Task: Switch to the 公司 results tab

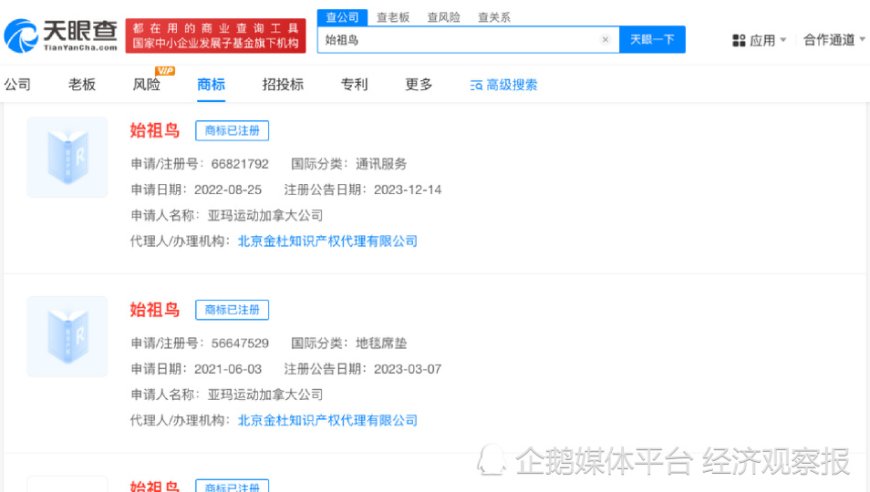Action: pyautogui.click(x=18, y=84)
